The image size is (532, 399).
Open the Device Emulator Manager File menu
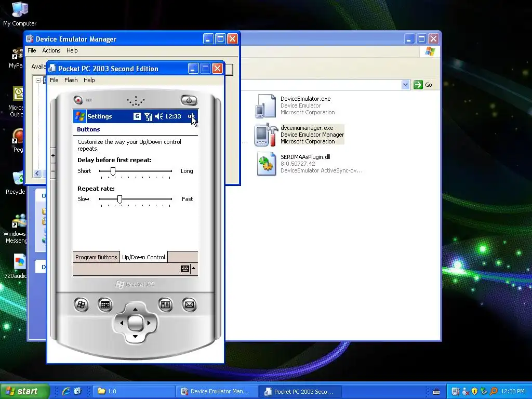coord(32,50)
